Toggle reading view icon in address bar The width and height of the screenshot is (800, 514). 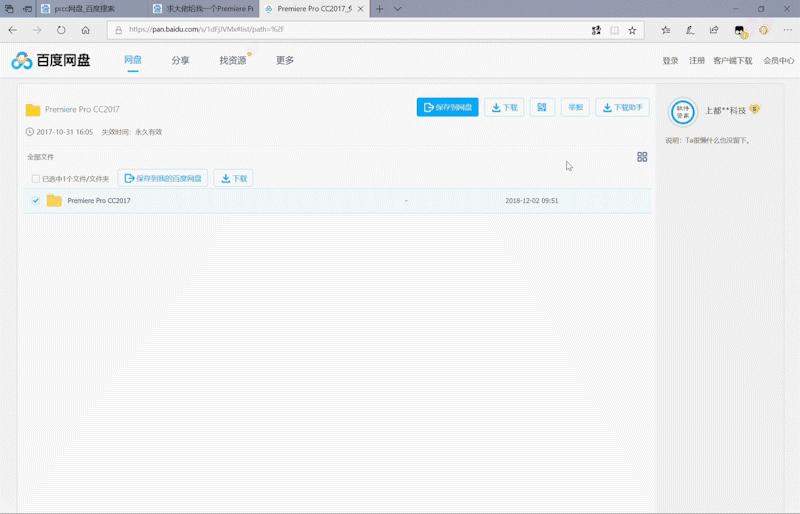pos(615,30)
